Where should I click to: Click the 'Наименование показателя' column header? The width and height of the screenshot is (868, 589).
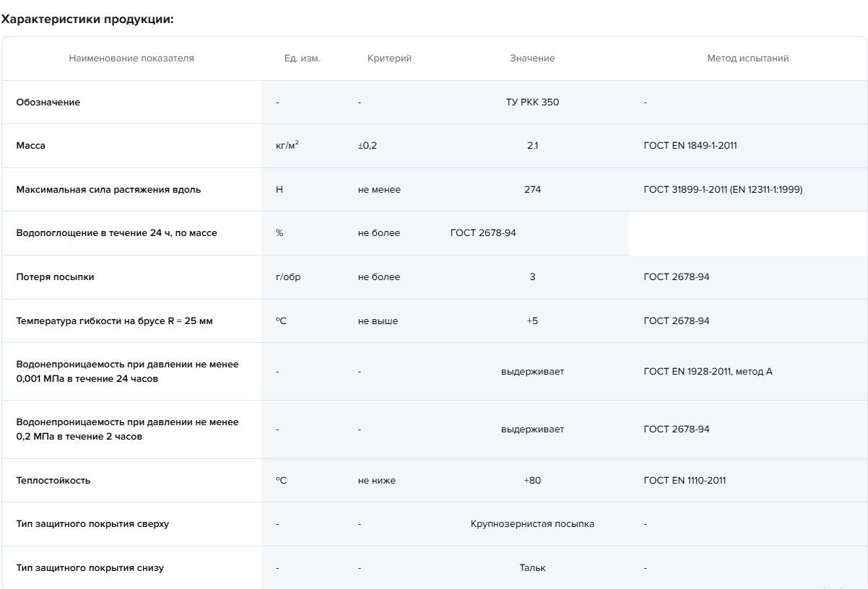131,58
